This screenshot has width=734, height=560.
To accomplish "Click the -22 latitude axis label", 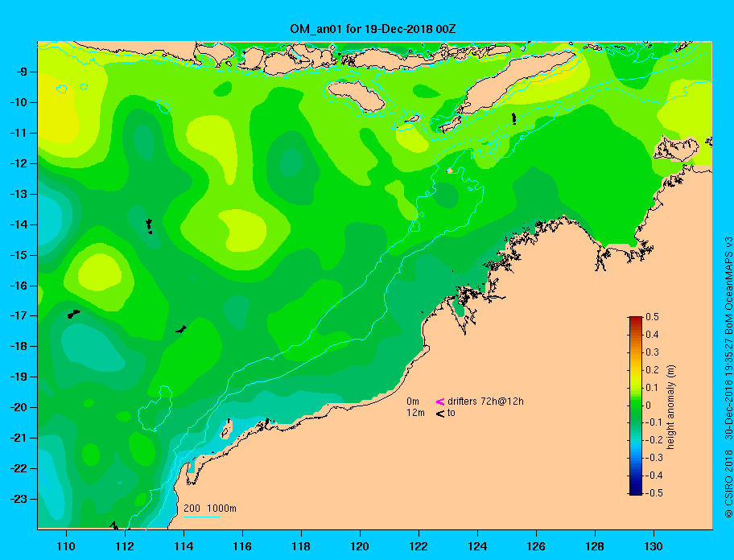I will point(19,469).
